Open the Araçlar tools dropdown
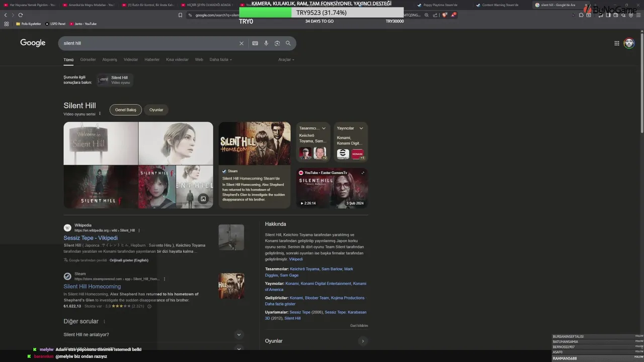Image resolution: width=644 pixels, height=362 pixels. 286,59
